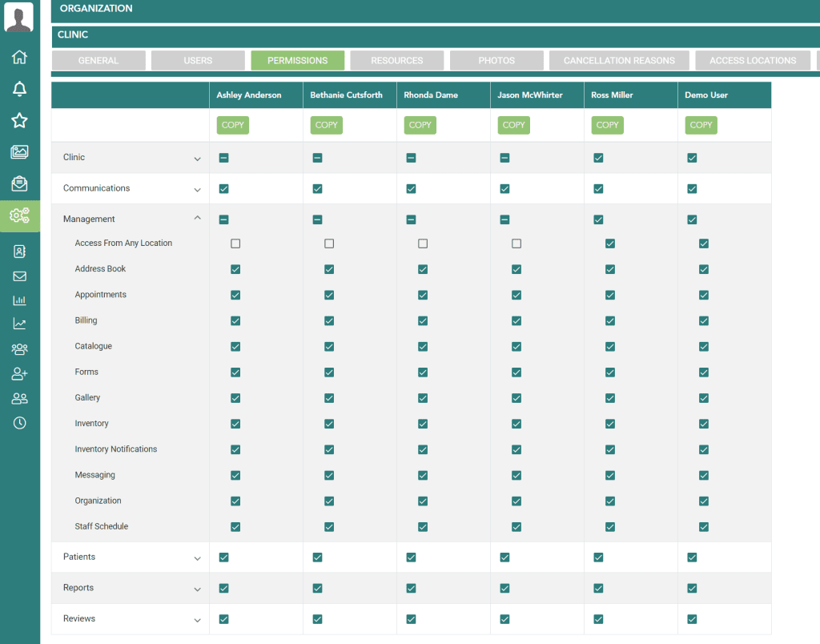Viewport: 820px width, 644px height.
Task: Click the settings gears sidebar icon
Action: click(19, 215)
